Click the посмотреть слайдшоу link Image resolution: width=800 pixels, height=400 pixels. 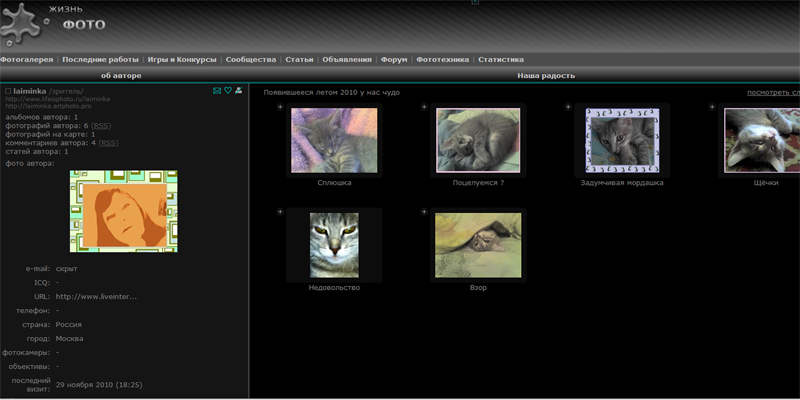tap(773, 92)
